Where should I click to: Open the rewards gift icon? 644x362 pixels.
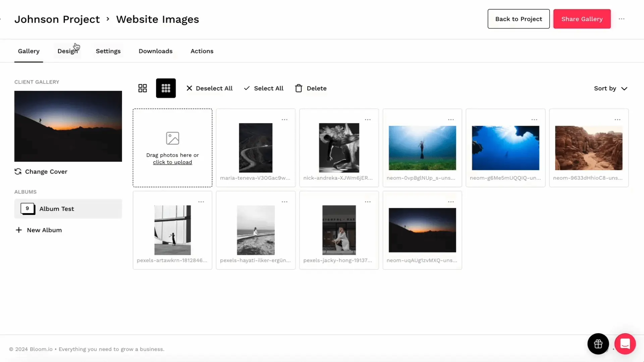click(x=598, y=344)
